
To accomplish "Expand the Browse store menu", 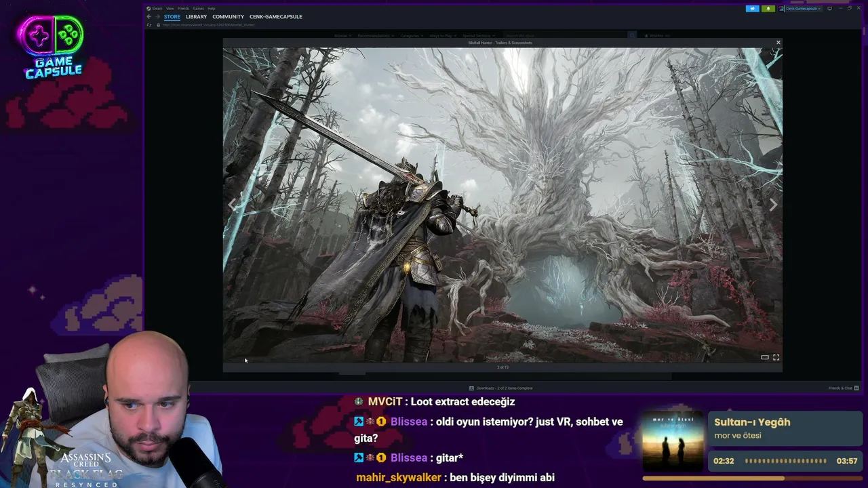I will click(342, 35).
